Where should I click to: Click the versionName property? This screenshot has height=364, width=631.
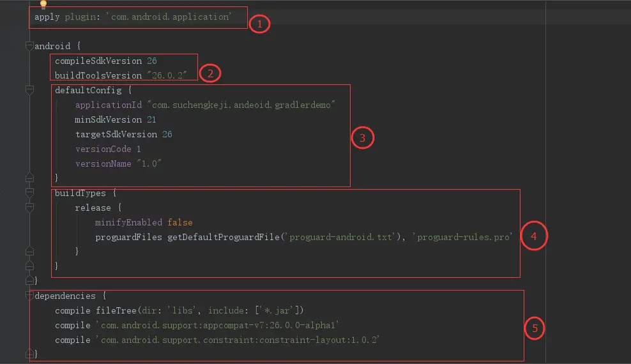[103, 163]
